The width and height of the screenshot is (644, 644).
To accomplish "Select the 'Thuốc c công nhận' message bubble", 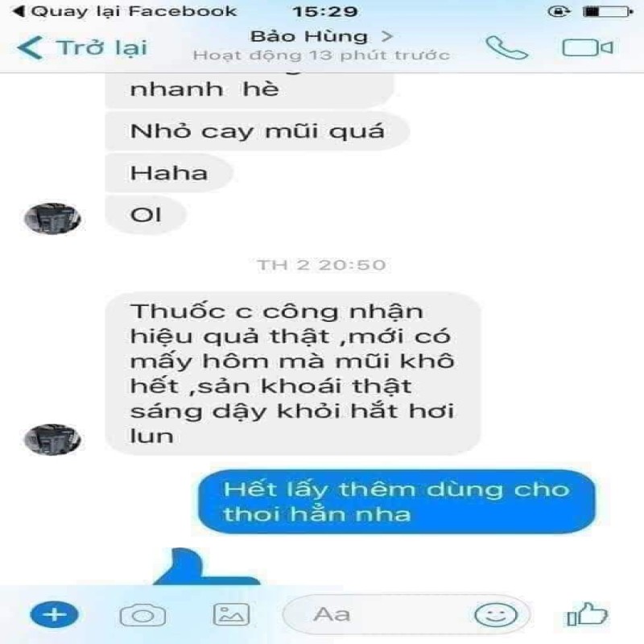I will pyautogui.click(x=293, y=373).
